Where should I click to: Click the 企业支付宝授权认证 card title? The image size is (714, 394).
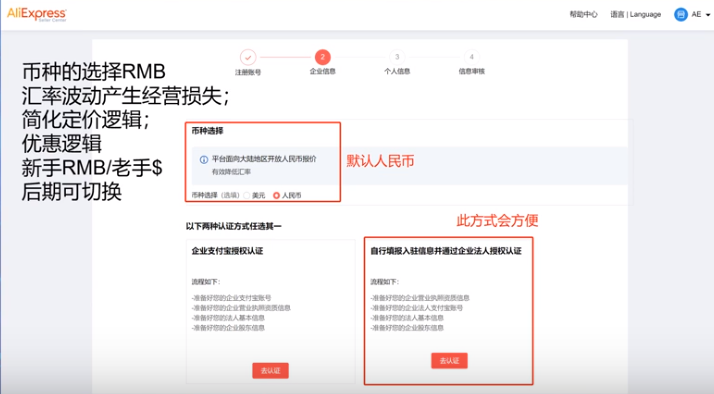[227, 251]
